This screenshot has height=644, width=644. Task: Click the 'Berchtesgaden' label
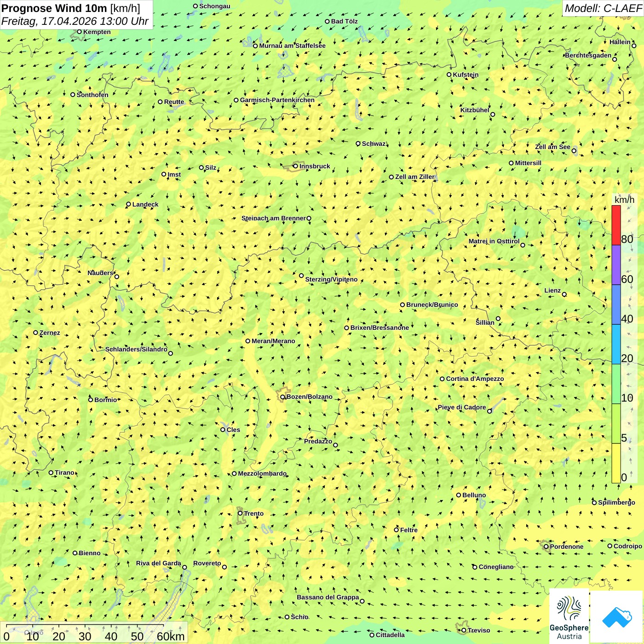point(588,55)
